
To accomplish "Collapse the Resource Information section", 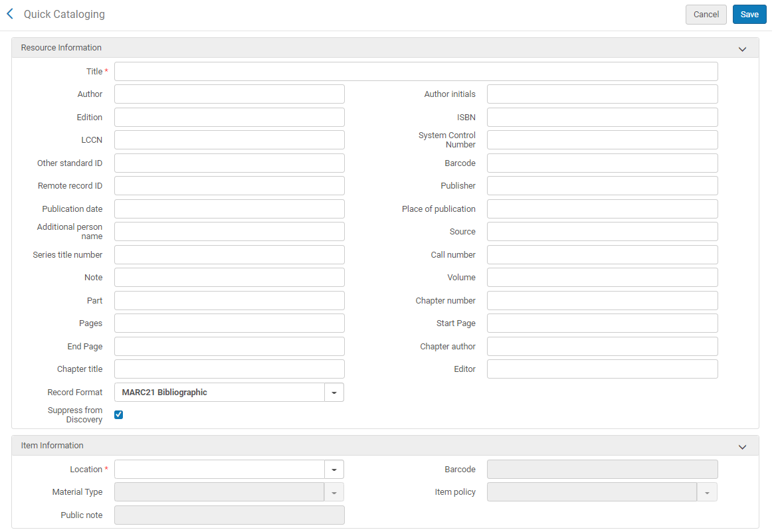I will click(x=742, y=48).
